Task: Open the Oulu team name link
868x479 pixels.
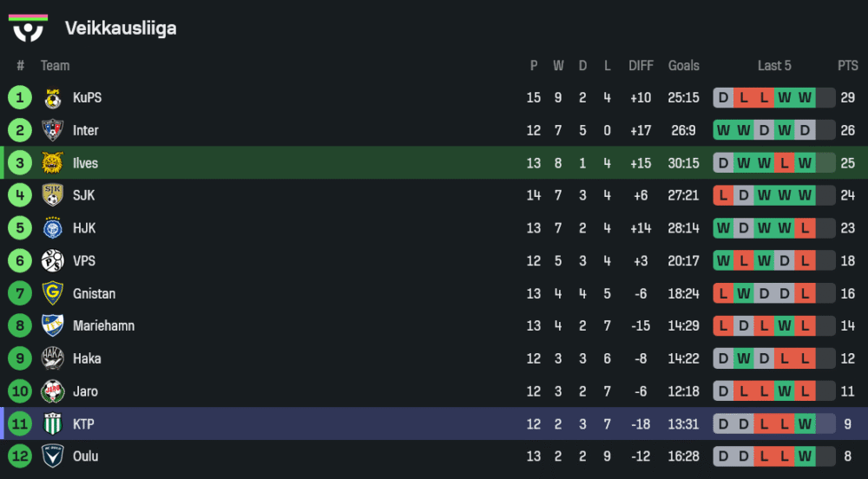Action: coord(85,456)
